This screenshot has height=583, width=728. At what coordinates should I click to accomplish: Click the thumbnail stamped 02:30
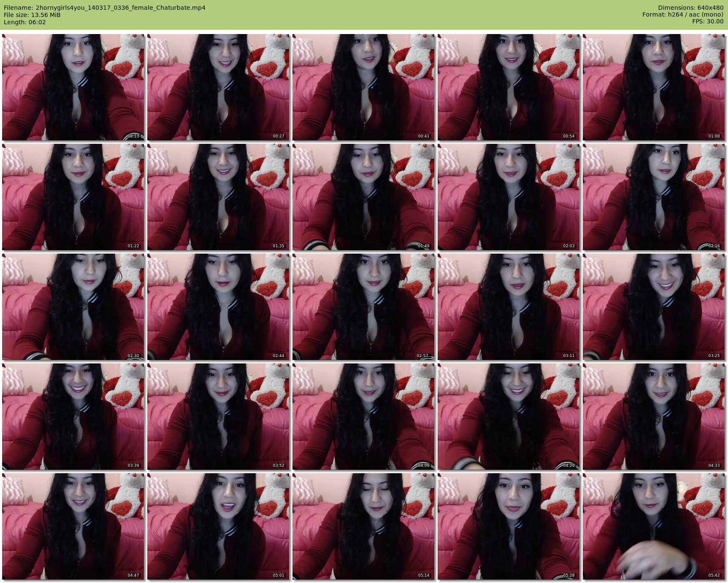(x=73, y=307)
